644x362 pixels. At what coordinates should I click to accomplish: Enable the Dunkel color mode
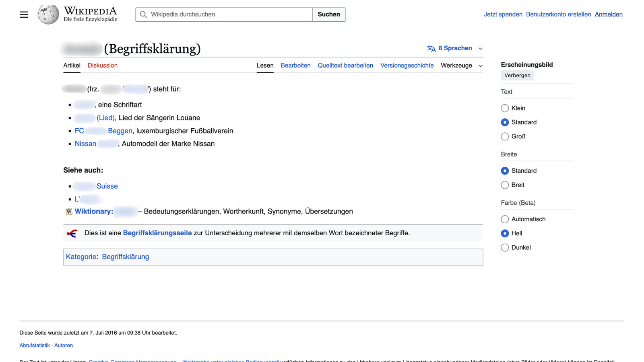[x=505, y=248]
